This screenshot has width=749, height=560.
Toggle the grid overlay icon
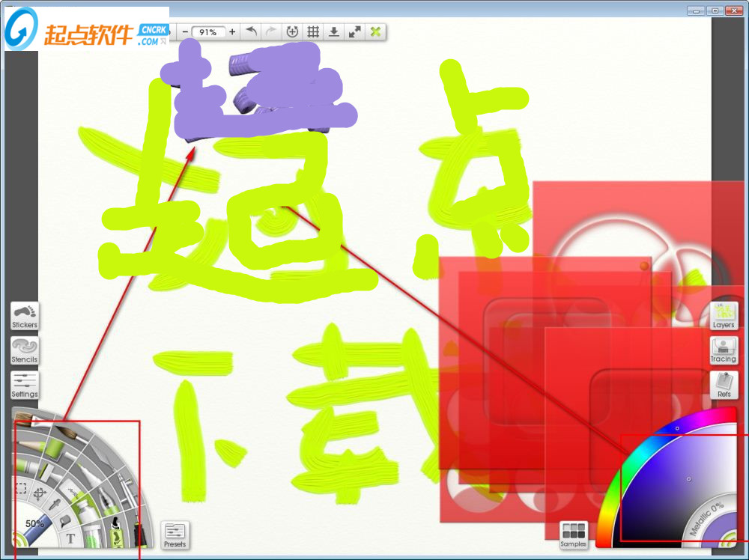tap(313, 32)
